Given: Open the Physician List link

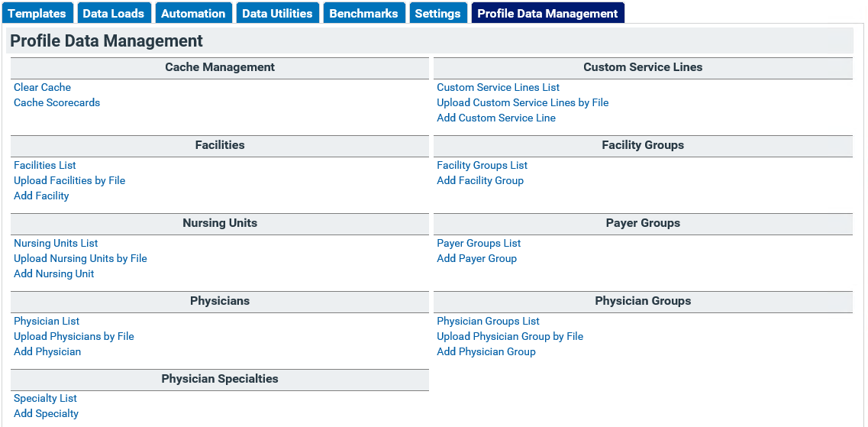Looking at the screenshot, I should click(47, 322).
